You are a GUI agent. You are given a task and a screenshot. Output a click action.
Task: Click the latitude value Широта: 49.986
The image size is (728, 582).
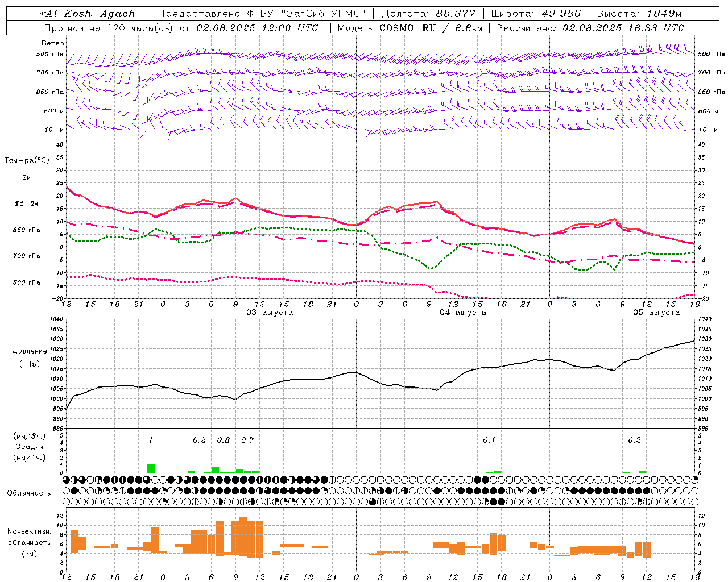[x=536, y=14]
